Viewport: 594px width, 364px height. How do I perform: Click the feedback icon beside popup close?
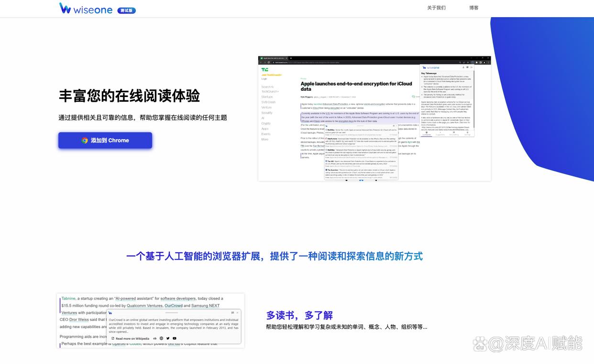pyautogui.click(x=232, y=313)
